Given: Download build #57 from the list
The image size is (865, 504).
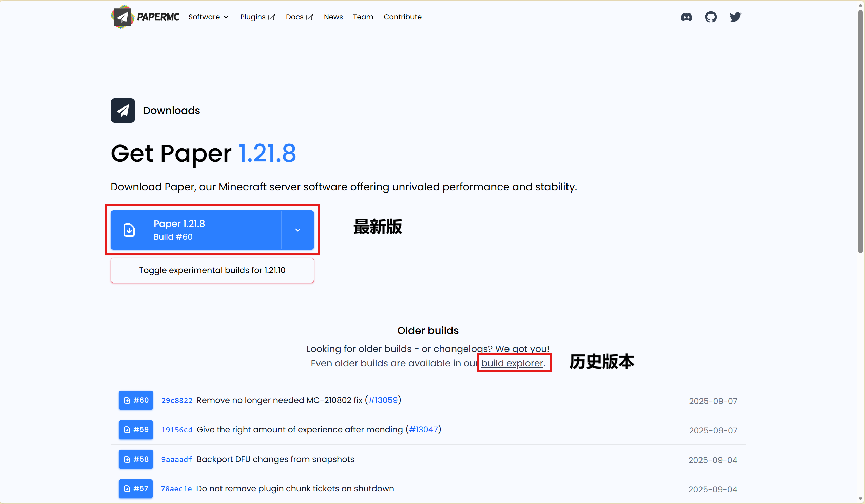Looking at the screenshot, I should click(x=136, y=488).
